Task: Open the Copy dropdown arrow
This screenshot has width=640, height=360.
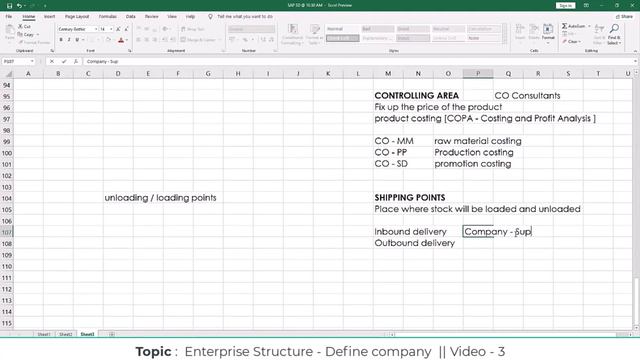Action: click(x=38, y=35)
